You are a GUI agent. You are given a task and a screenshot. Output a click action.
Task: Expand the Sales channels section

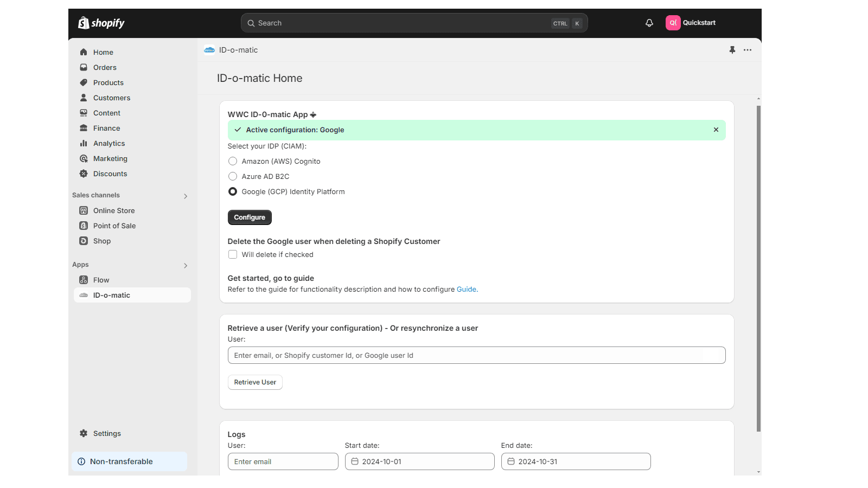click(x=186, y=196)
